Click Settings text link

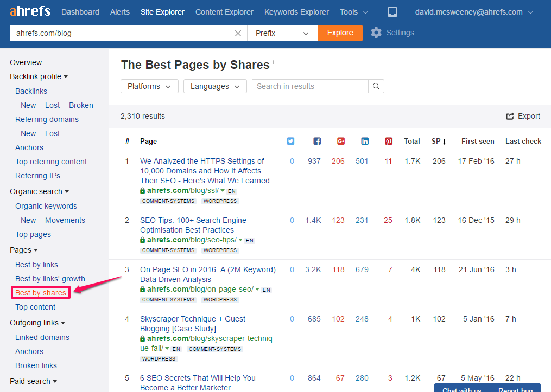[x=400, y=33]
